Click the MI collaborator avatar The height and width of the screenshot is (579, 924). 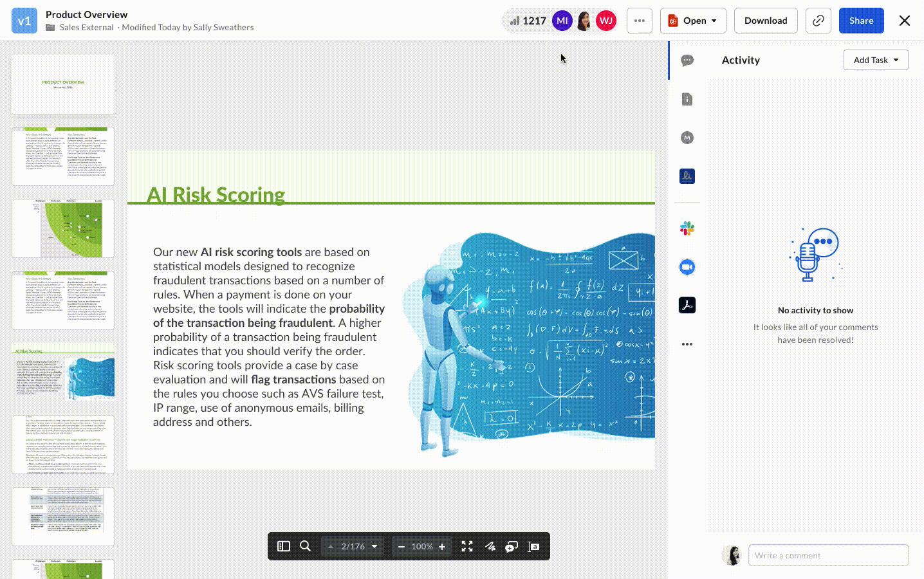tap(562, 21)
